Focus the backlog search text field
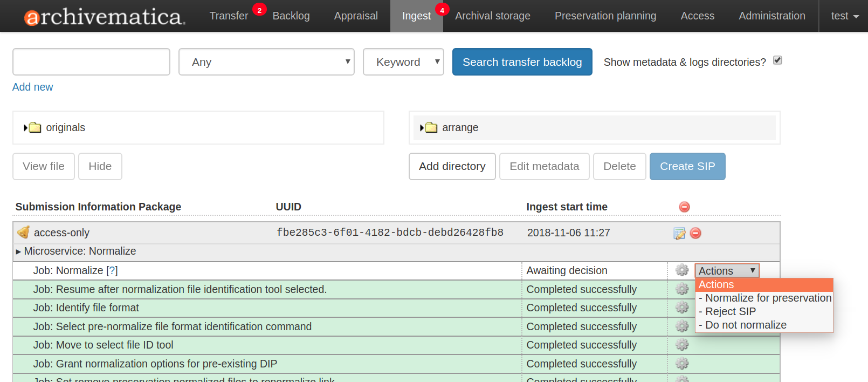This screenshot has height=382, width=868. [91, 62]
